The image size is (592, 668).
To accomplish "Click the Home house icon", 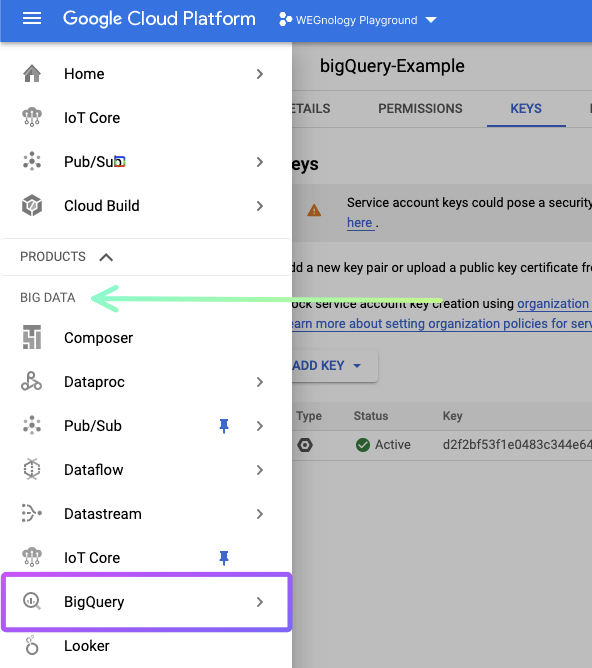I will coord(32,74).
